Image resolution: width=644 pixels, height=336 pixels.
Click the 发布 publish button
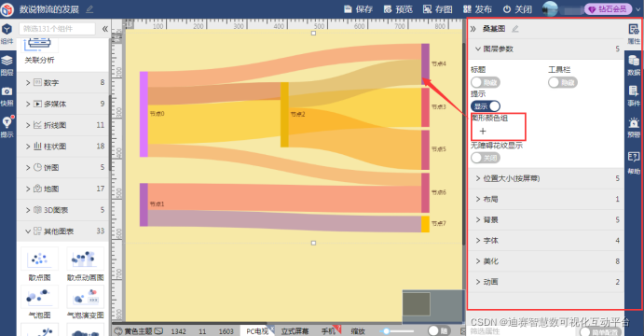(477, 9)
